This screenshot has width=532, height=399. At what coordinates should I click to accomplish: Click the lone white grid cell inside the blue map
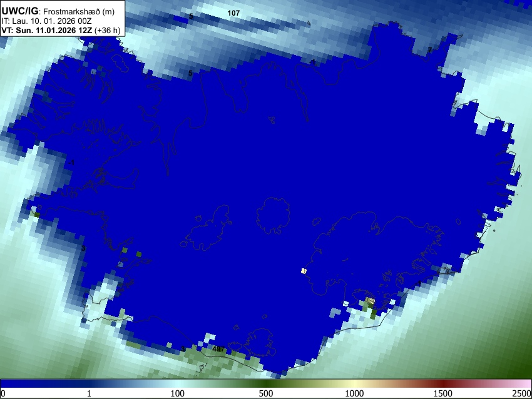click(x=304, y=271)
